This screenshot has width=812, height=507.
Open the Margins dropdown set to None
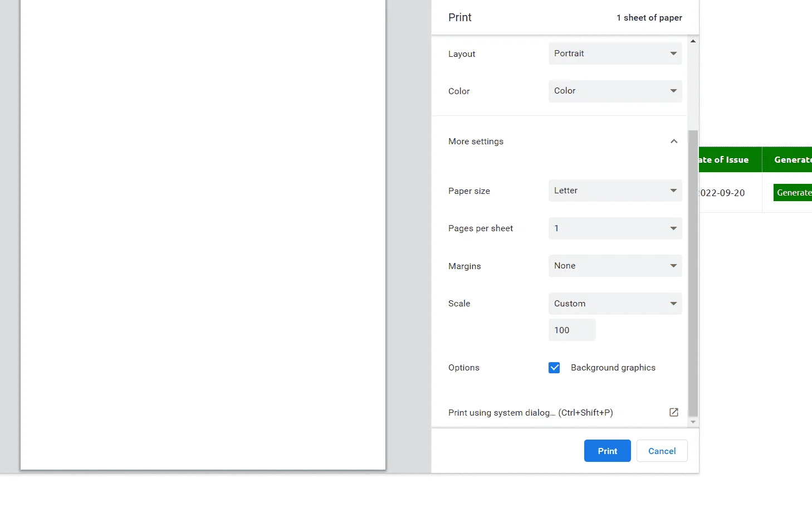coord(615,266)
